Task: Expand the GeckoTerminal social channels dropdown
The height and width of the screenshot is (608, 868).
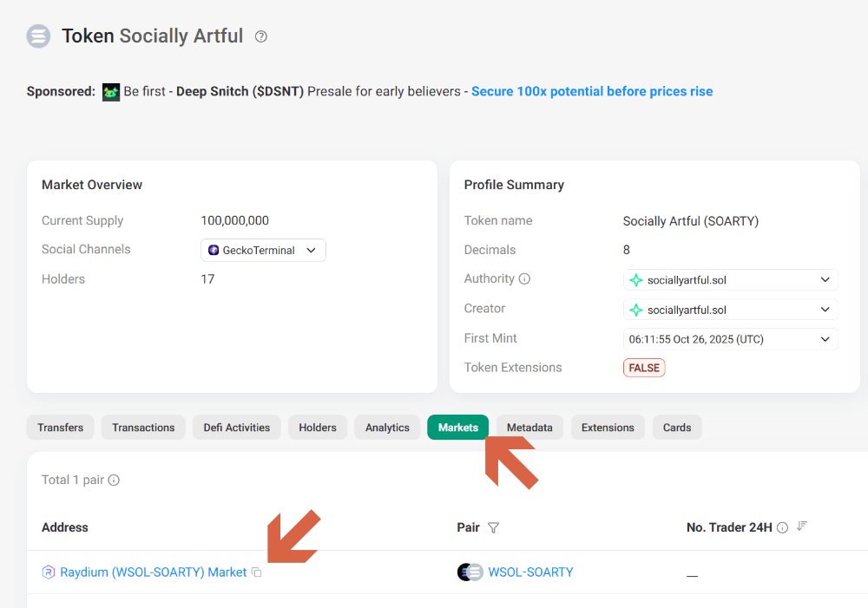Action: coord(311,251)
